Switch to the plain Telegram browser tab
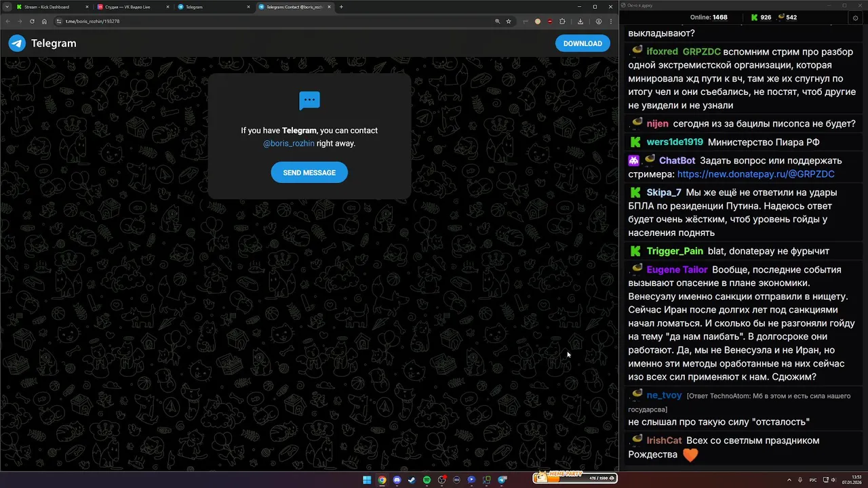 click(x=212, y=7)
